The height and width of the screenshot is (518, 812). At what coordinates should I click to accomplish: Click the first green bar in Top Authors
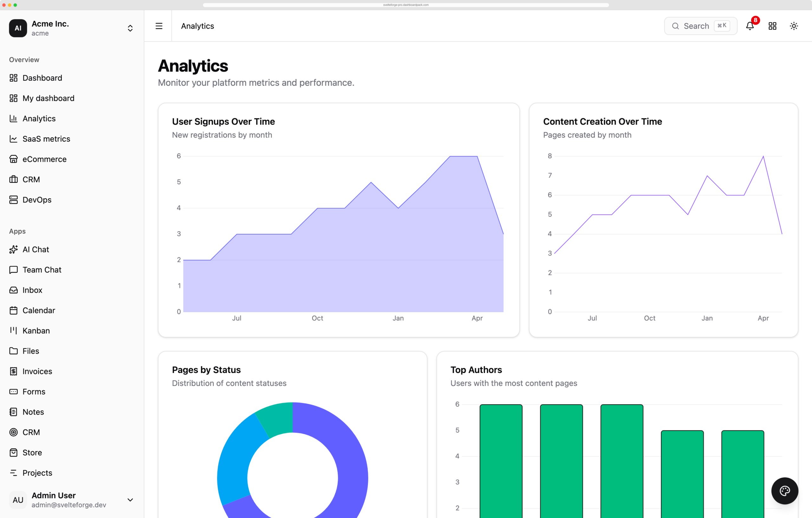pos(501,461)
